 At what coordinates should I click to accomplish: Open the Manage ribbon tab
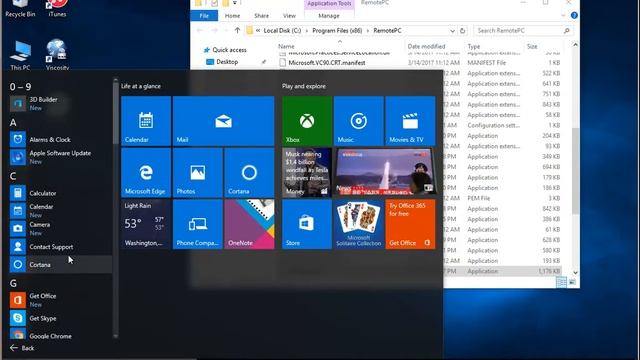pyautogui.click(x=329, y=16)
